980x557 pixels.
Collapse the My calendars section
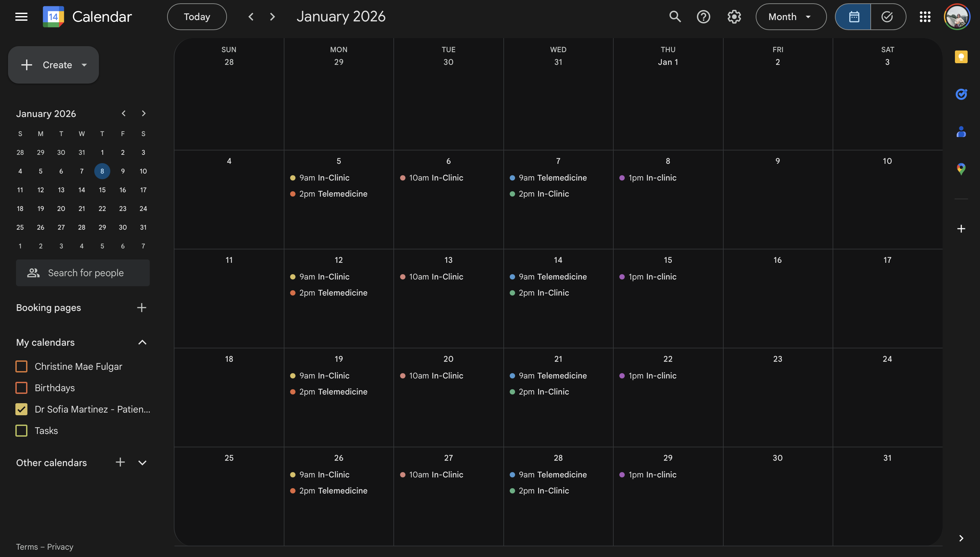[x=142, y=342]
